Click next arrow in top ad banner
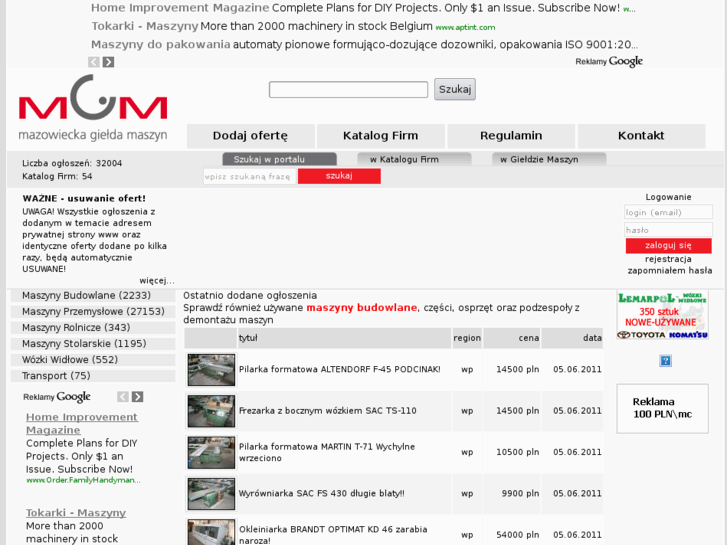 tap(108, 62)
